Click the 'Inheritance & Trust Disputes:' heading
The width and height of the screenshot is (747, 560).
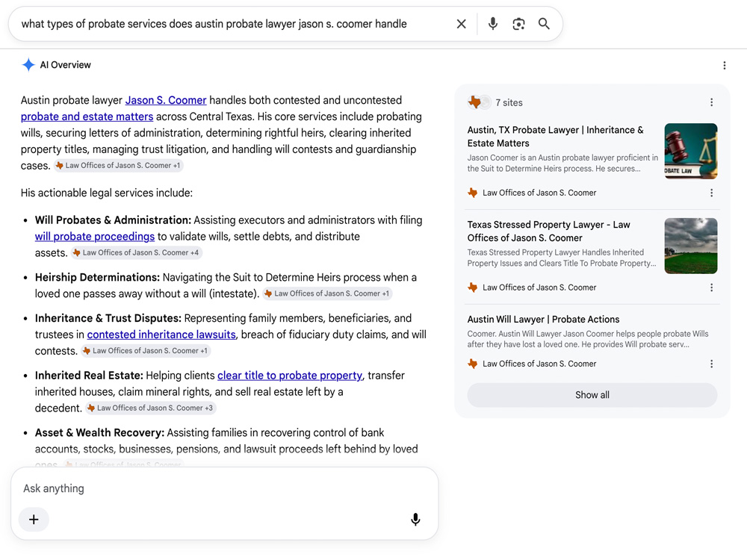(108, 319)
